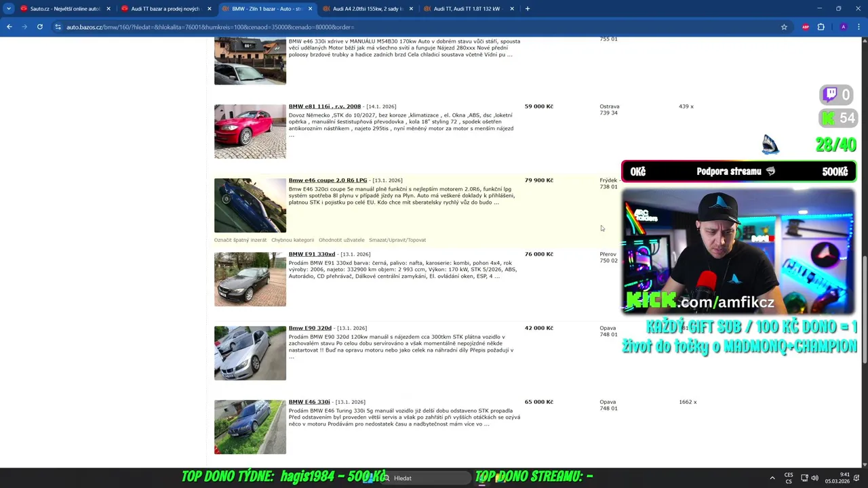The image size is (868, 488).
Task: Go back with browser back arrow
Action: click(x=9, y=27)
